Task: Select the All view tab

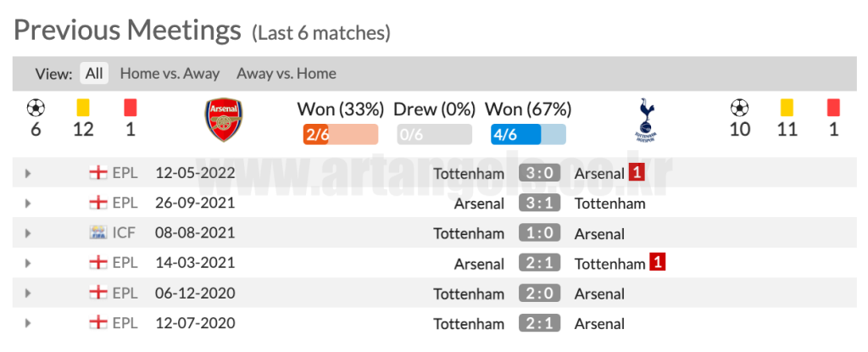Action: pyautogui.click(x=94, y=73)
